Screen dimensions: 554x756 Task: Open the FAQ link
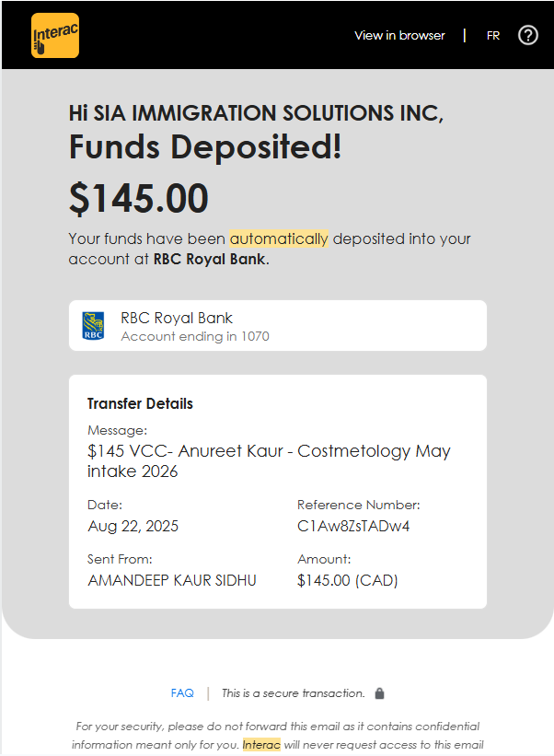182,693
